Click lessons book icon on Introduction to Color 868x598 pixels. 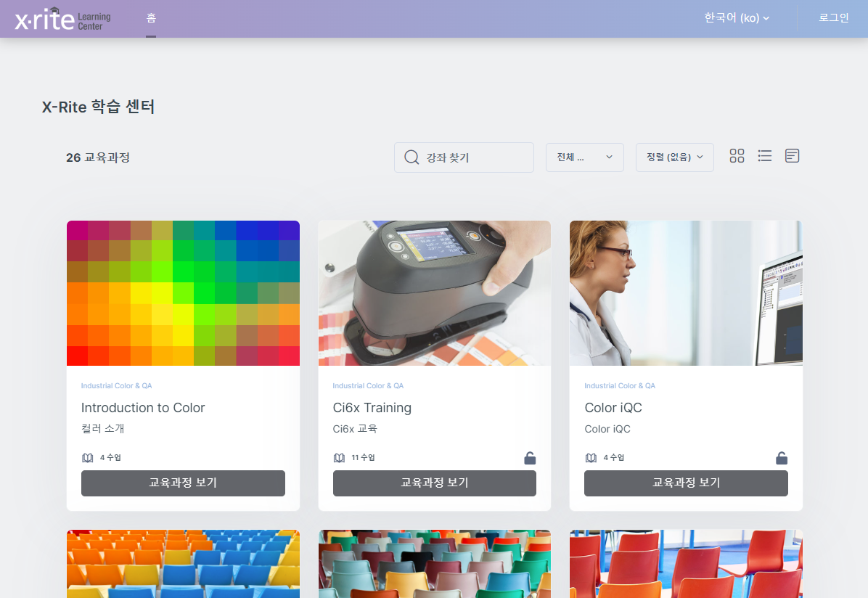tap(88, 458)
